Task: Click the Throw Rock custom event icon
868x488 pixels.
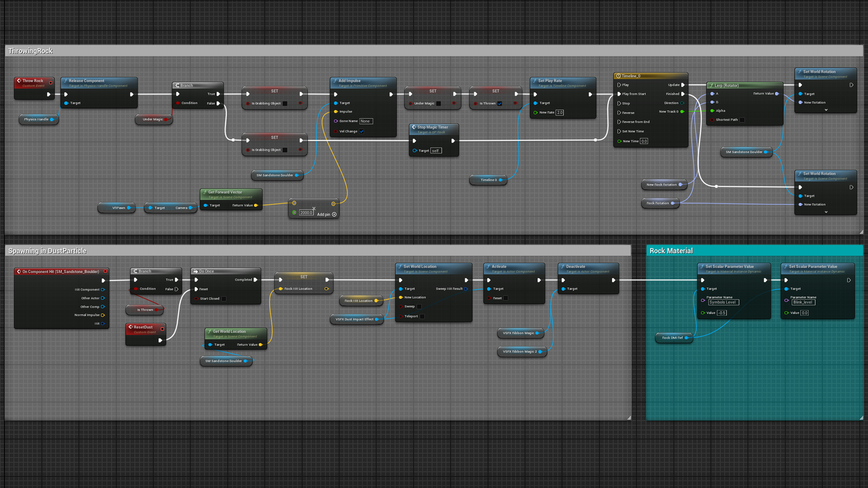Action: pos(19,81)
